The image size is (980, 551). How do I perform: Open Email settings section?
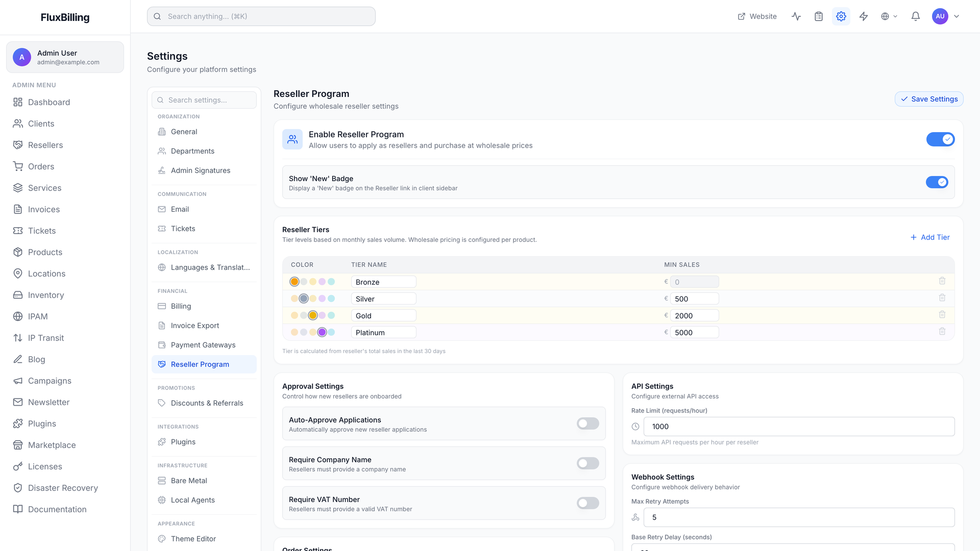coord(204,209)
